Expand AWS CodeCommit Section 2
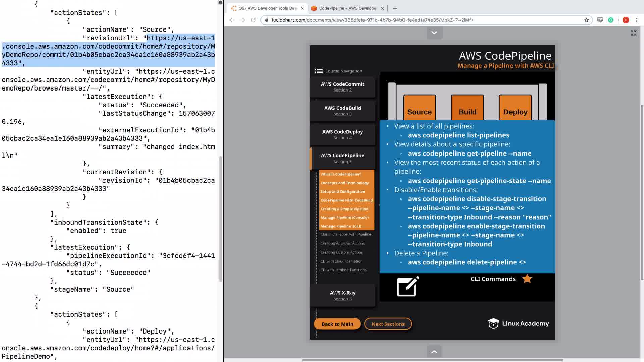The width and height of the screenshot is (644, 362). tap(342, 87)
